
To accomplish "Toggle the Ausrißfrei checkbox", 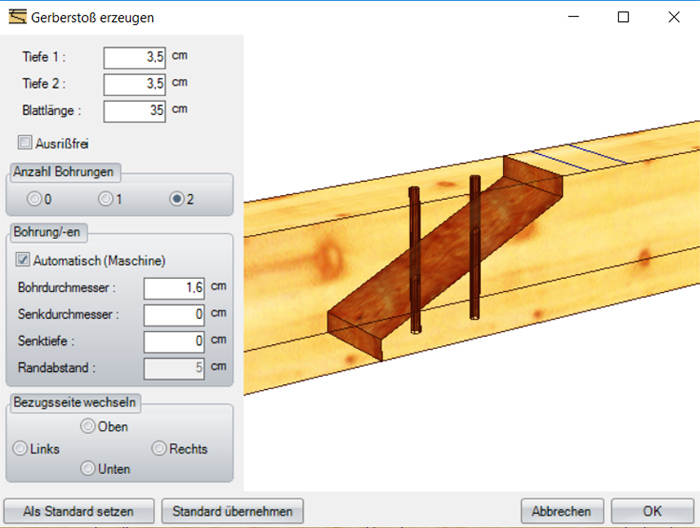I will [25, 143].
